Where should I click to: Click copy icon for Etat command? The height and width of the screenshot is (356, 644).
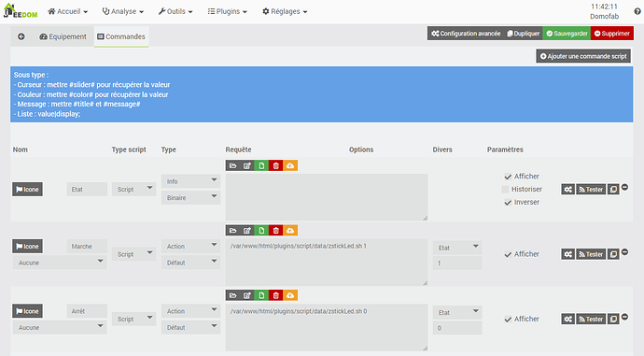[x=613, y=190]
